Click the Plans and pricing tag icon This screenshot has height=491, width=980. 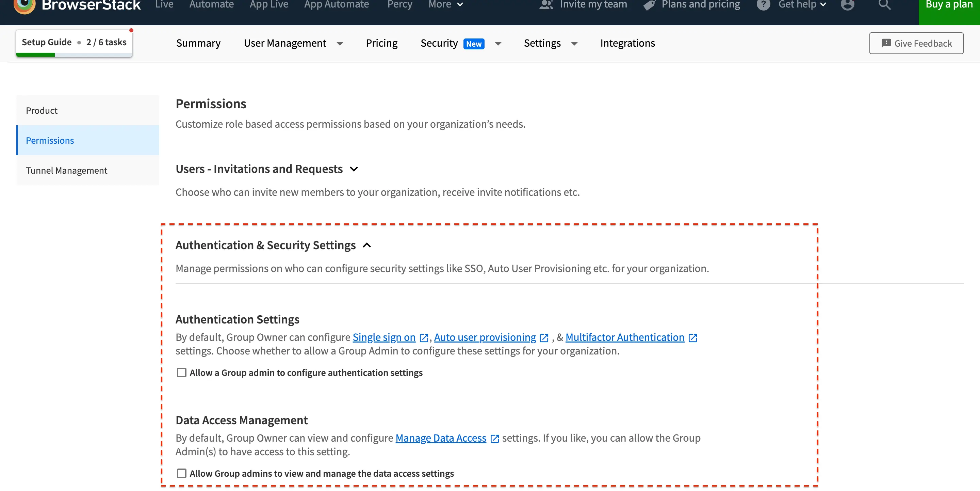pos(649,5)
